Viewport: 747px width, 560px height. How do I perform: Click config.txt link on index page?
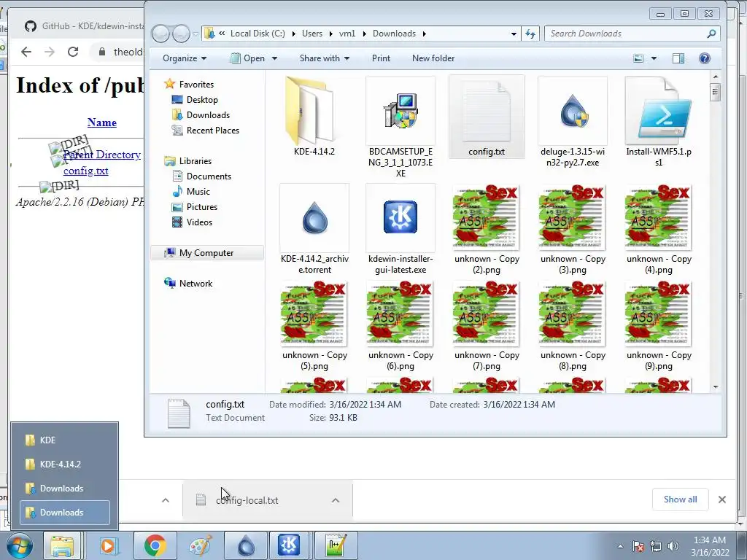click(x=86, y=171)
